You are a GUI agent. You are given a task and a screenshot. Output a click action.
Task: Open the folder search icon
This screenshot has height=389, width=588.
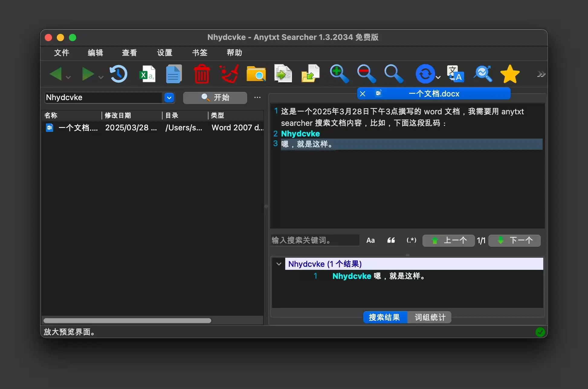click(256, 74)
